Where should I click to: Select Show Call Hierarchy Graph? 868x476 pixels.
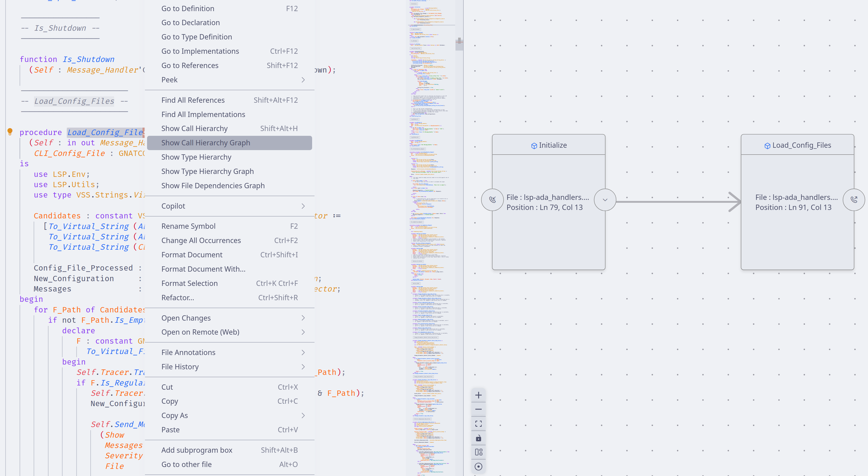[206, 143]
